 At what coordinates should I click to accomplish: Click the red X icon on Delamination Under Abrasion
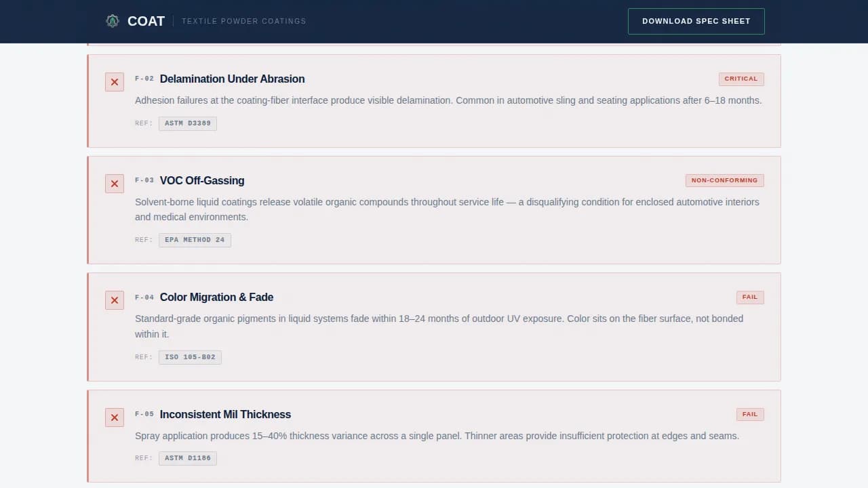[114, 81]
